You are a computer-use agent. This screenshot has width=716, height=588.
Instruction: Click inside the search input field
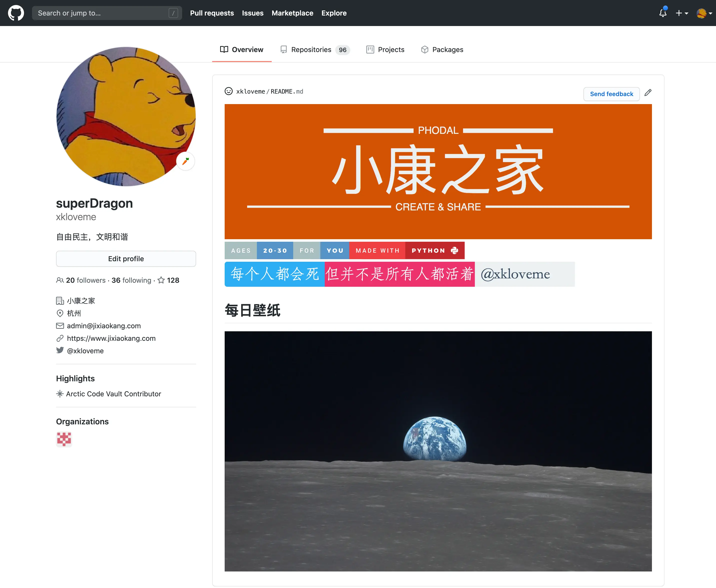coord(102,13)
